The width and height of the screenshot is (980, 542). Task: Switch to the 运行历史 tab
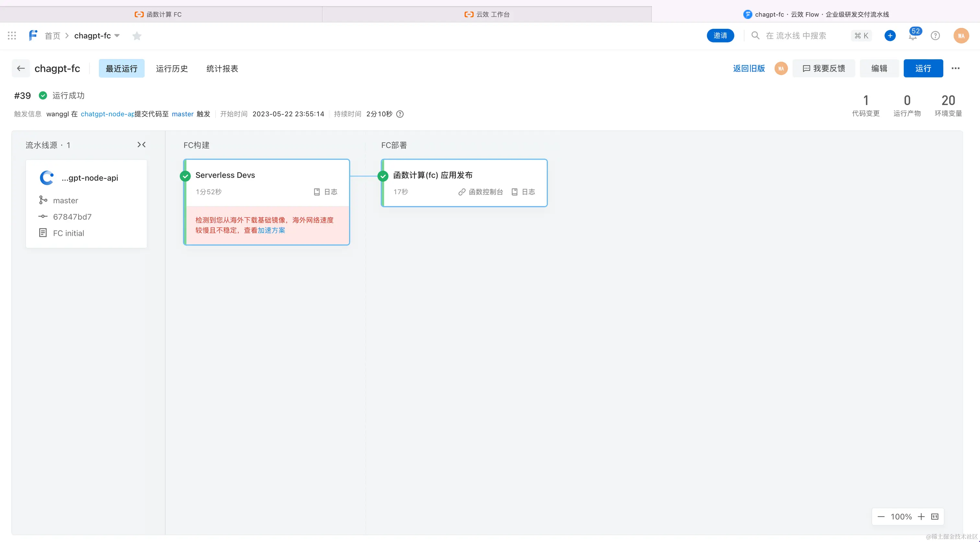[172, 68]
